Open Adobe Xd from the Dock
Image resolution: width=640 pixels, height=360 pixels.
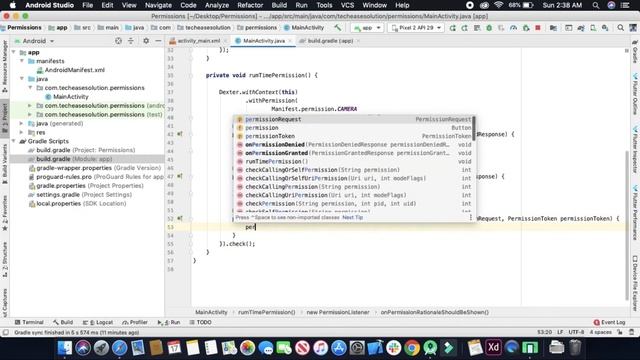(493, 348)
